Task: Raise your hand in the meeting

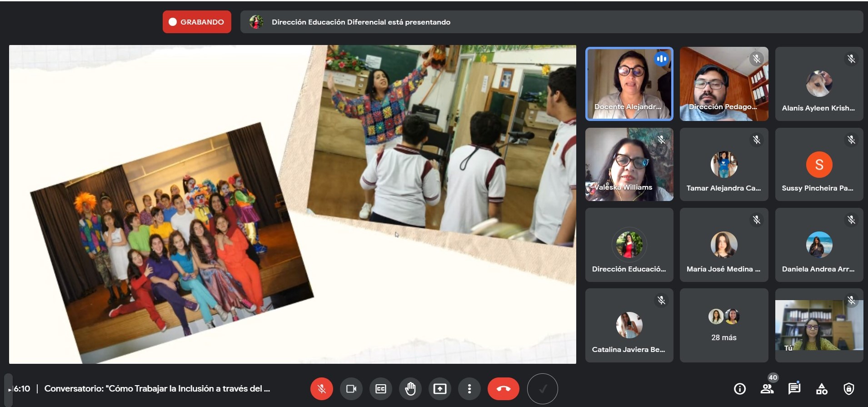Action: pos(410,389)
